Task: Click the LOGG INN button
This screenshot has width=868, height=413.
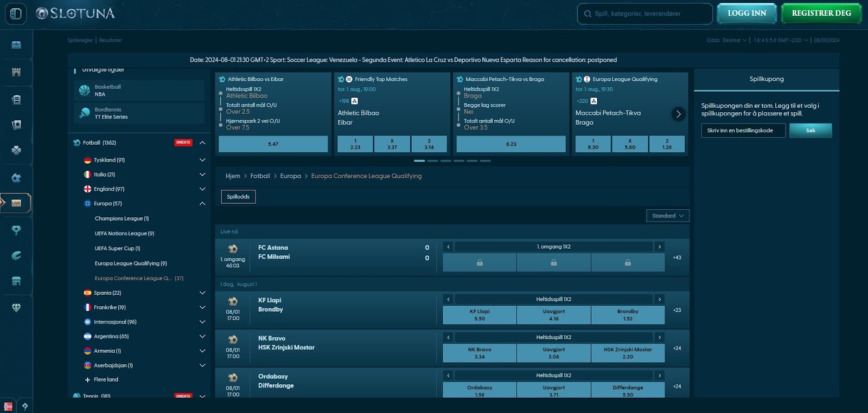Action: pos(746,14)
